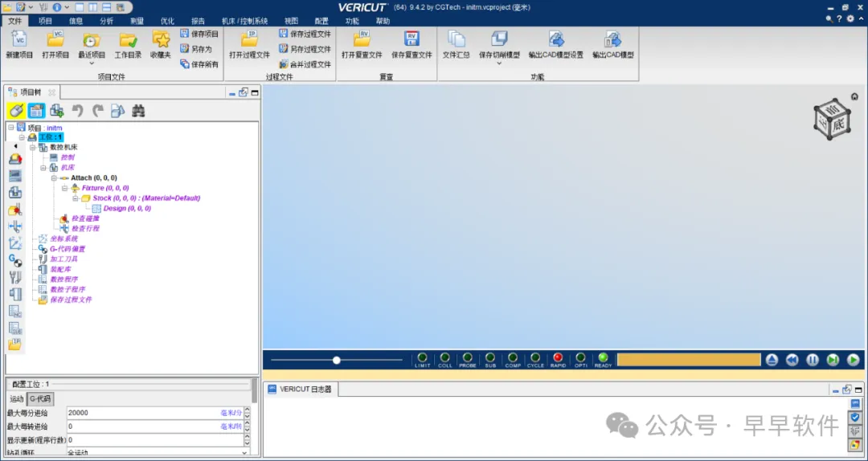
Task: Toggle the red RAPID indicator light
Action: [558, 357]
